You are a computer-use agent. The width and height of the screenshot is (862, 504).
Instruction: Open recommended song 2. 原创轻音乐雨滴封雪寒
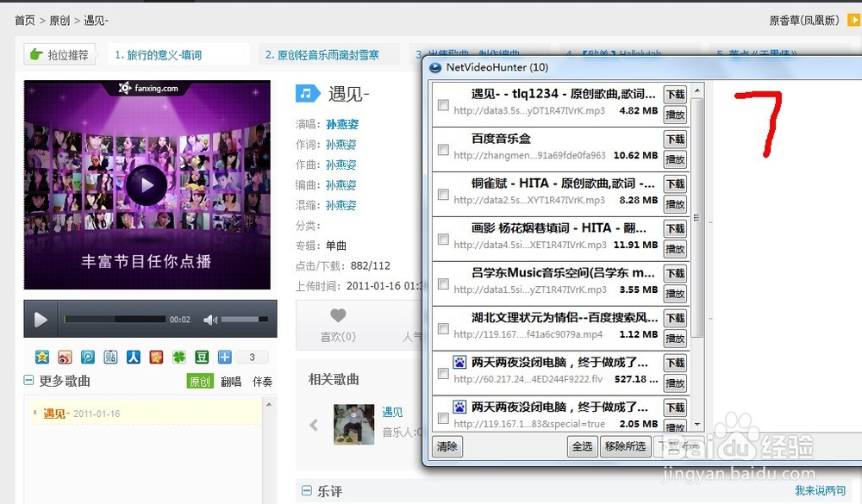[322, 55]
